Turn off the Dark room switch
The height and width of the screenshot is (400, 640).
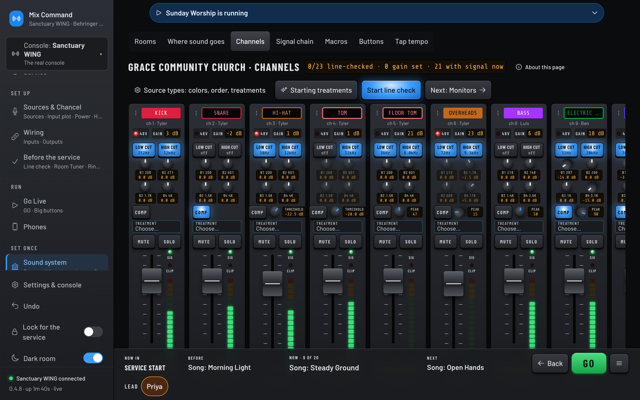tap(93, 358)
